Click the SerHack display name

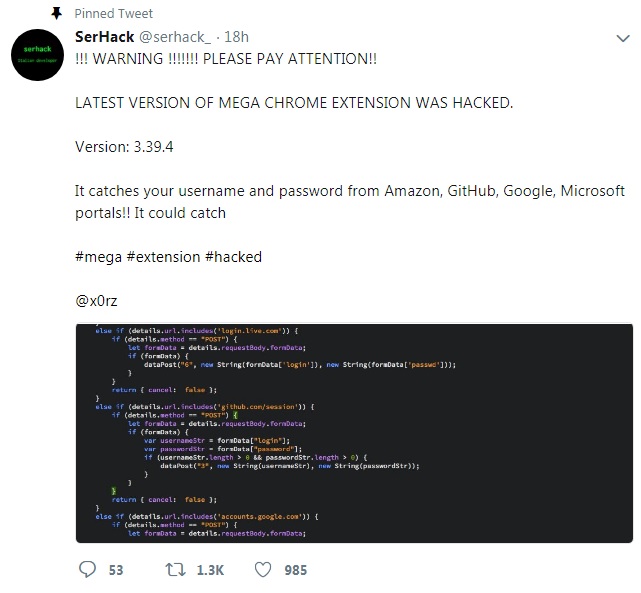coord(105,37)
